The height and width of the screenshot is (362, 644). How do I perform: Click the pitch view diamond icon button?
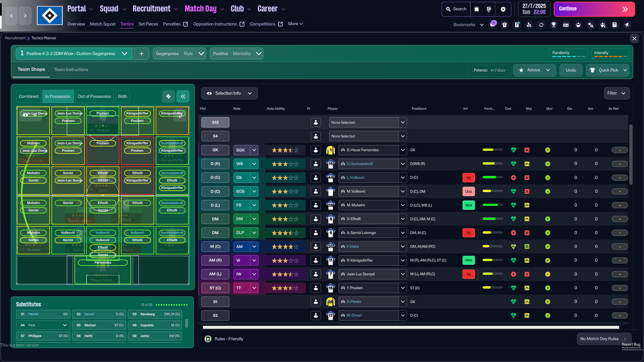click(168, 97)
